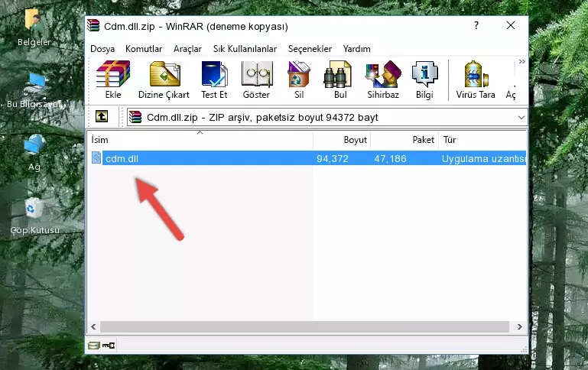Sort by the Boyut column header
588x370 pixels.
[x=342, y=140]
